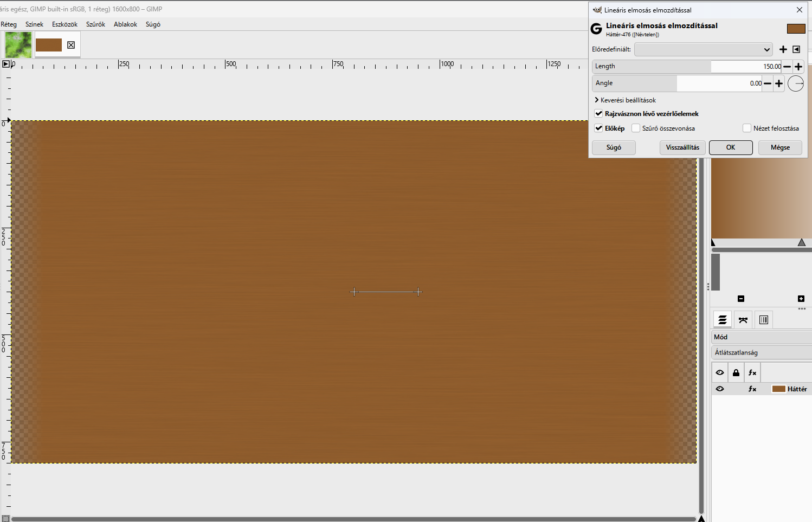
Task: Open the Előredefiniált presets dropdown
Action: tap(704, 49)
